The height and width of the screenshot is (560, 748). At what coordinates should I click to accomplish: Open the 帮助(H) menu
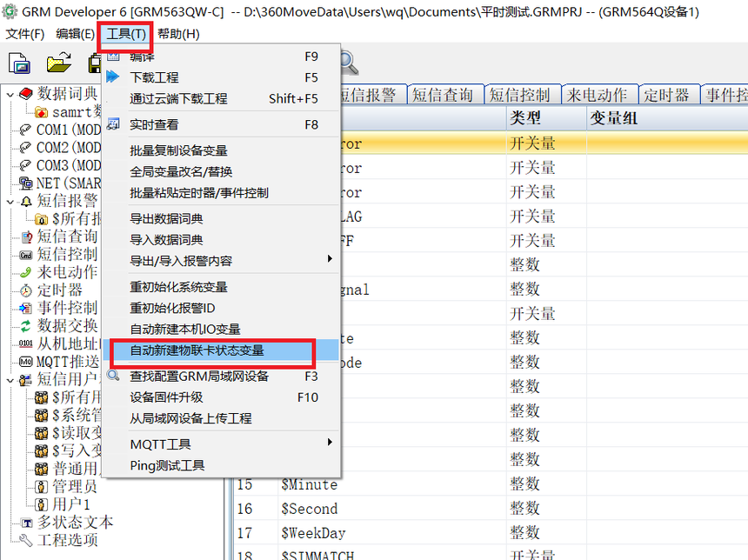point(178,34)
